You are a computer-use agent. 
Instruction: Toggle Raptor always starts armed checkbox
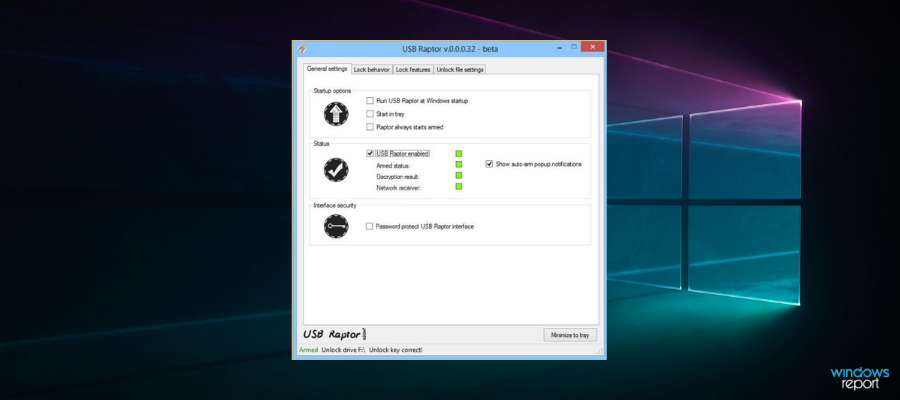click(370, 127)
